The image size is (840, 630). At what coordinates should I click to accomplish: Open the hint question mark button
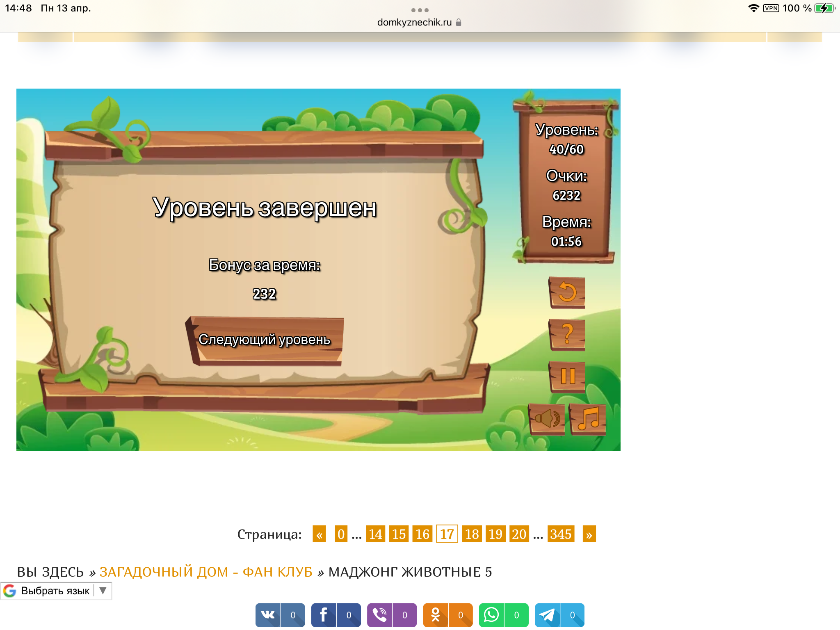567,334
